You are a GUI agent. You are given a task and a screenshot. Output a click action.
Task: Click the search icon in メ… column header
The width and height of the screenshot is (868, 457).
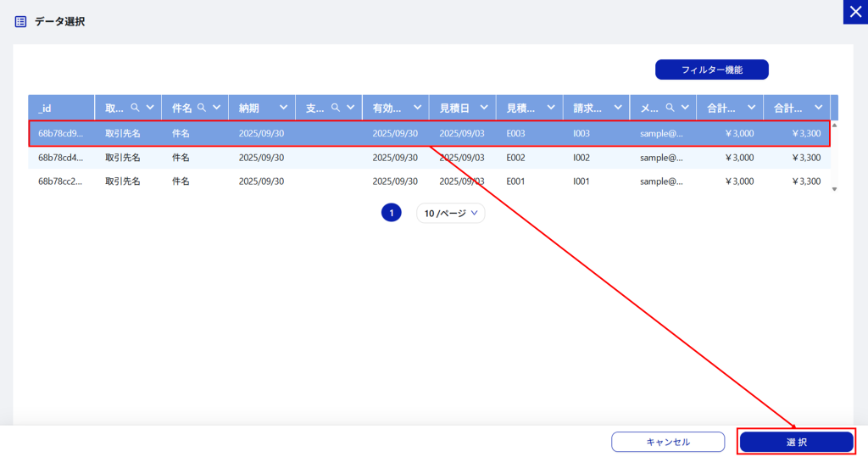(670, 108)
